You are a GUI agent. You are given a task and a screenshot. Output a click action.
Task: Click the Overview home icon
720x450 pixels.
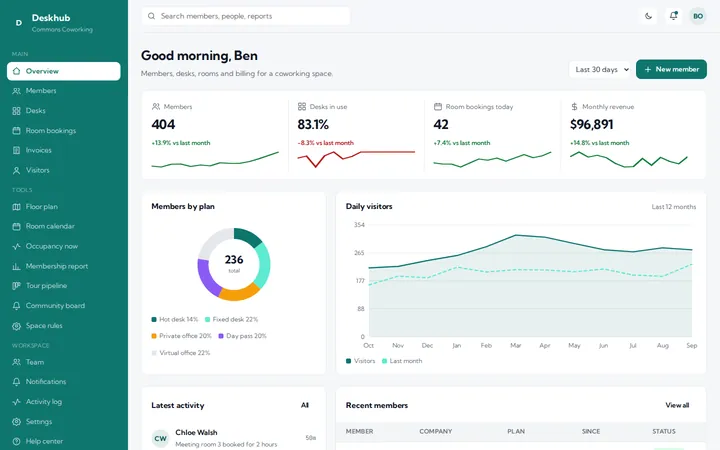click(17, 71)
